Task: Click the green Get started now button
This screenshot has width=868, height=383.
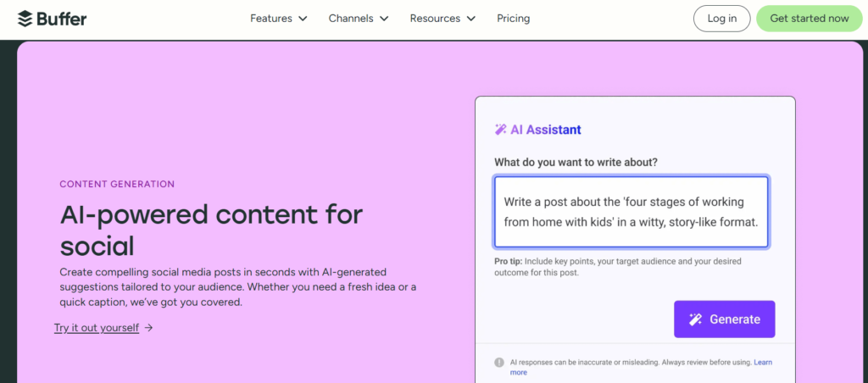Action: pyautogui.click(x=809, y=19)
